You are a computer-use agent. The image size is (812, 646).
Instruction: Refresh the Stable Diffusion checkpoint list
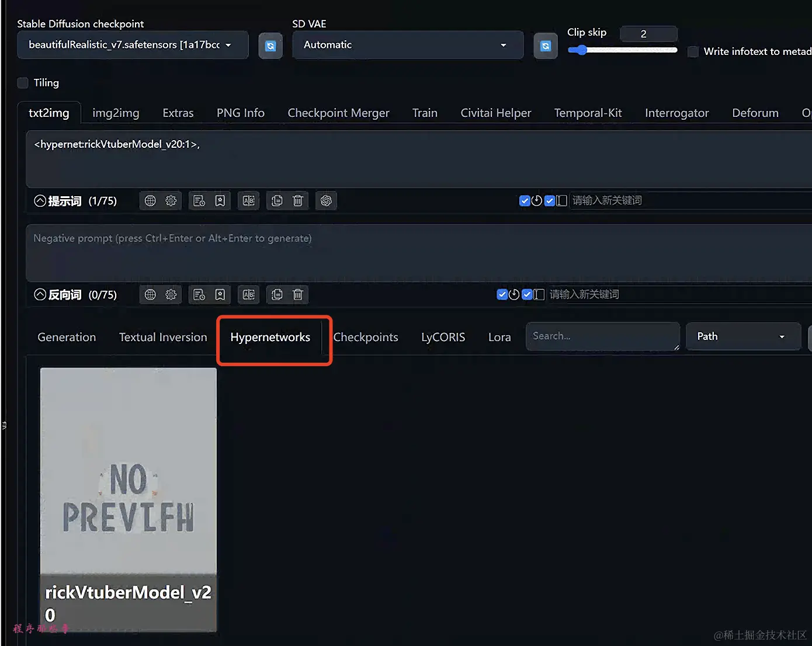[270, 46]
